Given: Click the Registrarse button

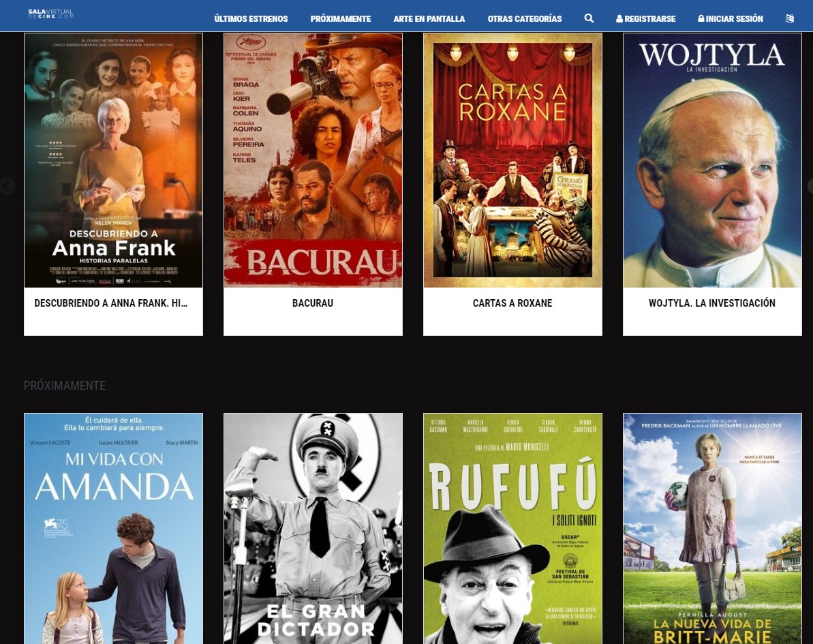Looking at the screenshot, I should [x=645, y=19].
